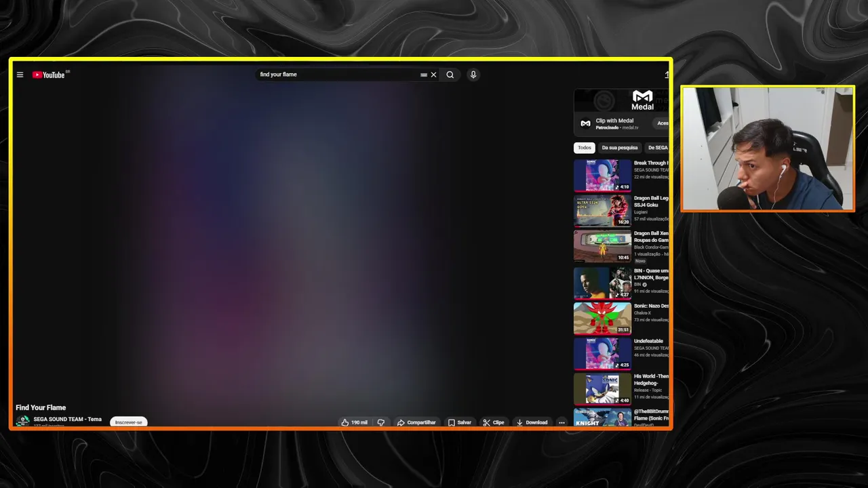Screen dimensions: 868x488
Task: Click the 'Chakra-X' channel name
Action: pyautogui.click(x=642, y=313)
